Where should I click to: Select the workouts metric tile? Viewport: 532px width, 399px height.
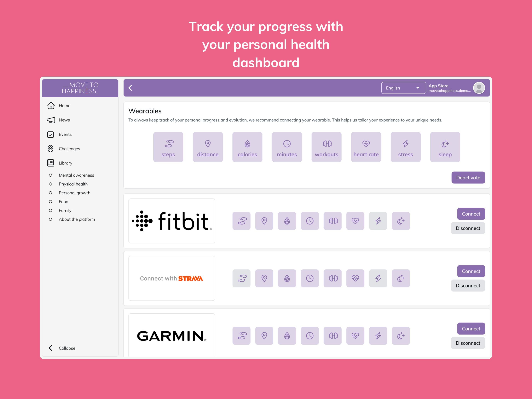[x=326, y=147]
